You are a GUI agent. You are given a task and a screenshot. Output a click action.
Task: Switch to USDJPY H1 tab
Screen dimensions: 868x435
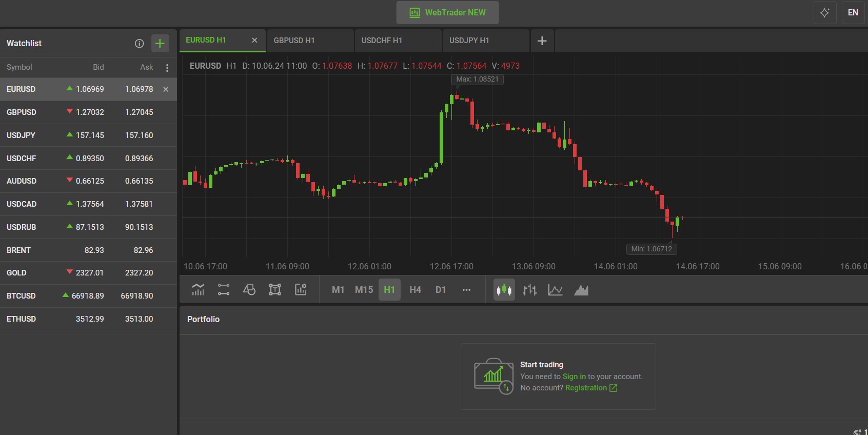[x=486, y=41]
